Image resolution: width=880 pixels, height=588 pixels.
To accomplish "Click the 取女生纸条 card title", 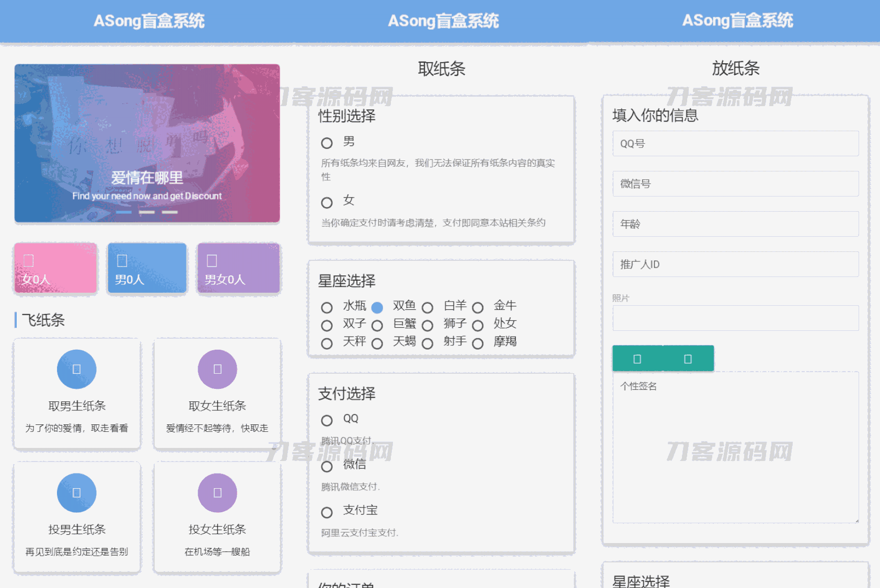I will tap(217, 406).
